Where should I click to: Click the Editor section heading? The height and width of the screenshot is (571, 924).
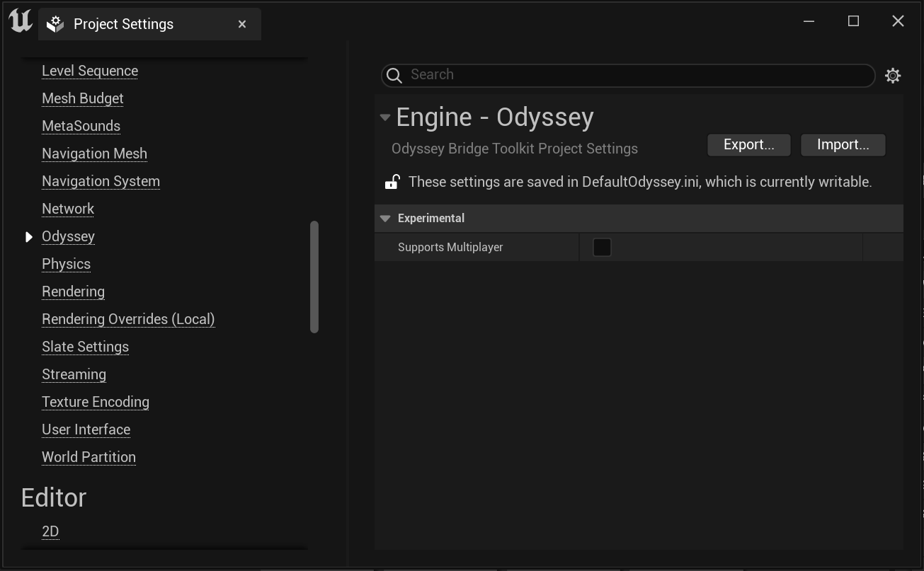click(x=54, y=497)
